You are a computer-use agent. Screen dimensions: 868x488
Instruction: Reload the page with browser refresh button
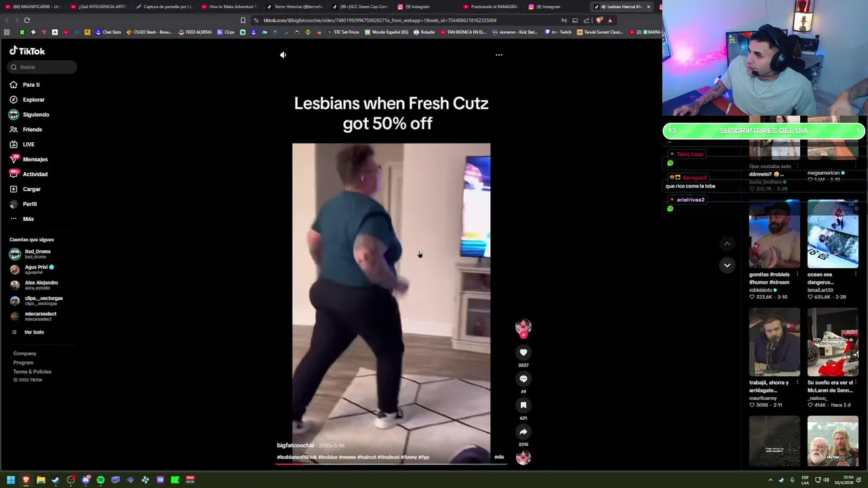click(27, 20)
